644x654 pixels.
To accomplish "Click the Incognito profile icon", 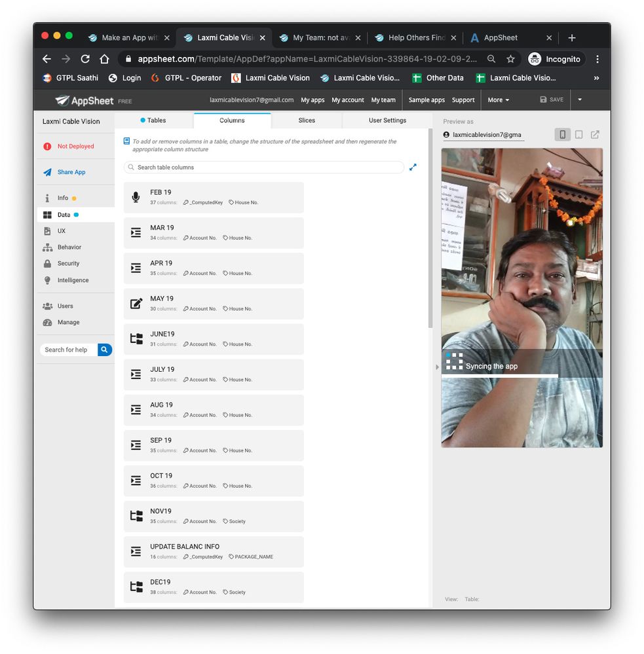I will click(x=535, y=59).
